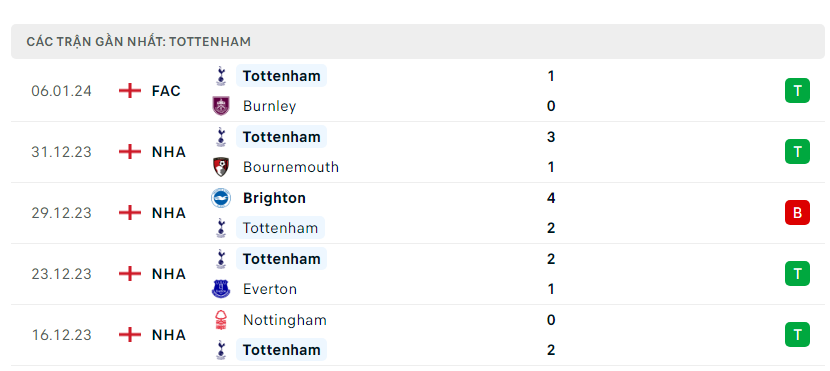Click the Everton club crest
The height and width of the screenshot is (371, 830).
click(221, 289)
